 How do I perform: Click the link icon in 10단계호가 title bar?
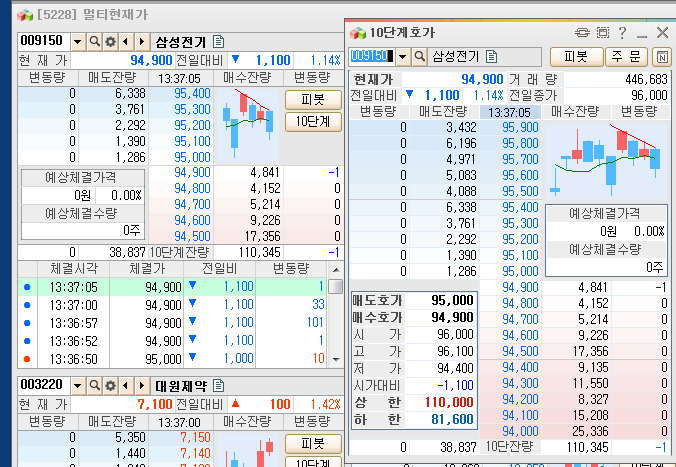(x=582, y=33)
